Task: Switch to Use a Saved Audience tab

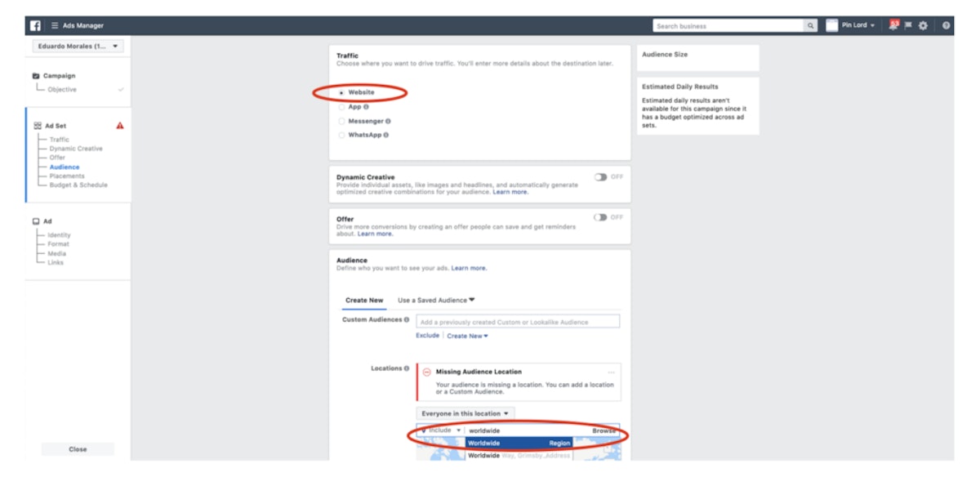Action: [x=436, y=300]
